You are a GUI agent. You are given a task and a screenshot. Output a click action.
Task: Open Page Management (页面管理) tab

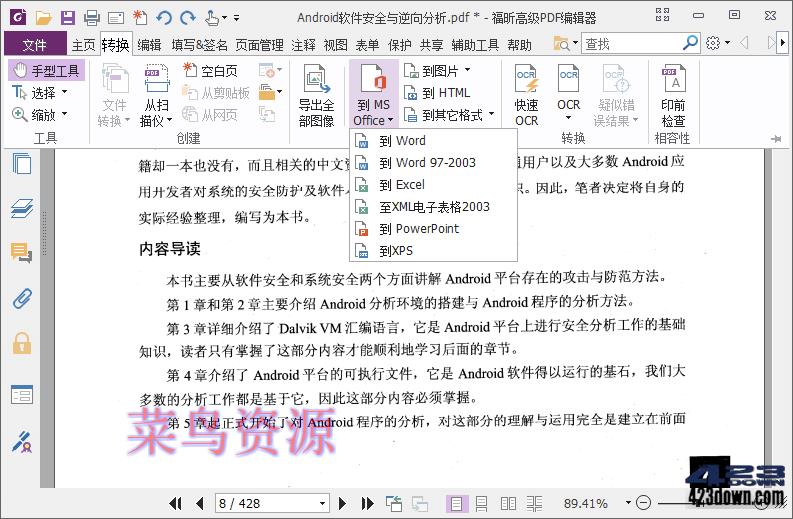(x=260, y=45)
